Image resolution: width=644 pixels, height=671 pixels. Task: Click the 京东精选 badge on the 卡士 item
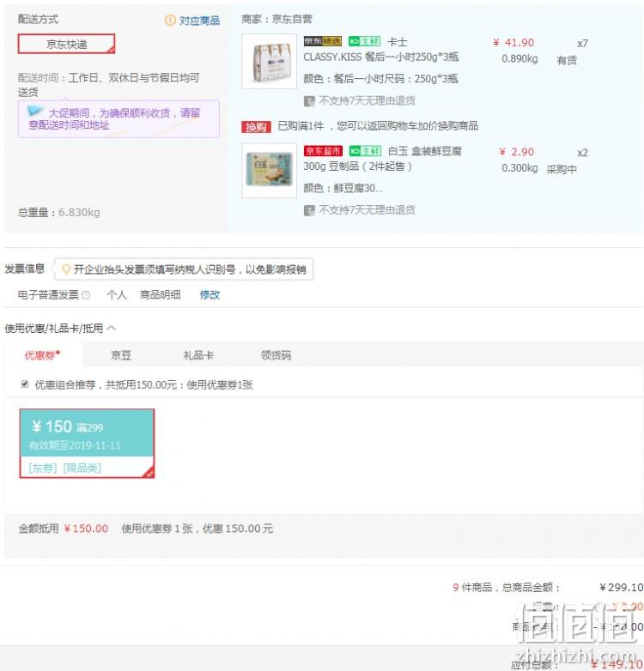322,41
